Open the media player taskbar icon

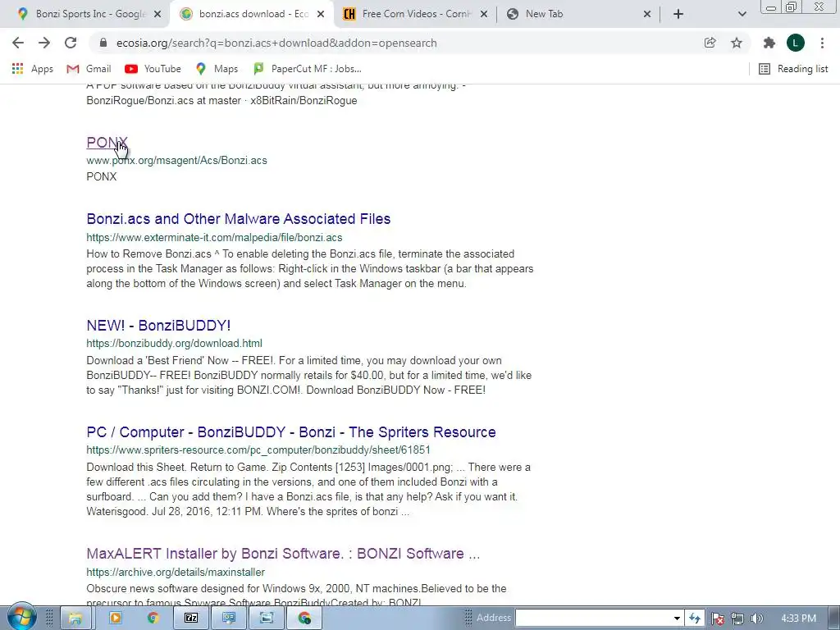coord(115,619)
